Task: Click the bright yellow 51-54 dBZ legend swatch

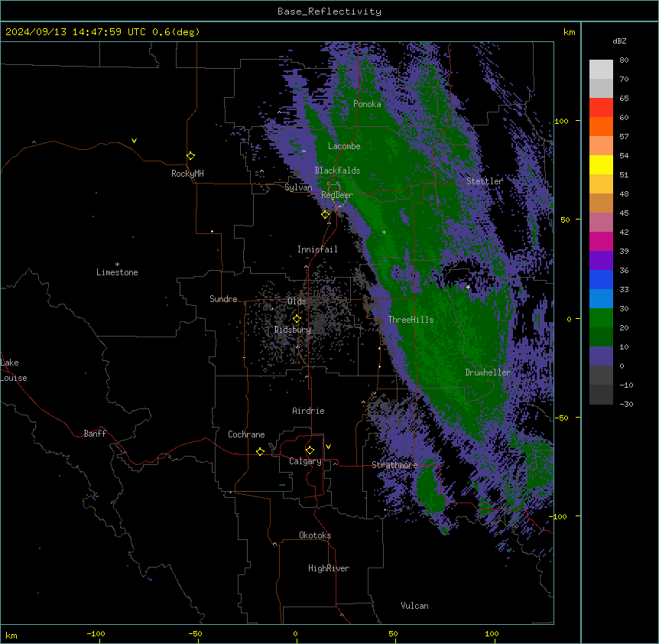Action: tap(601, 164)
